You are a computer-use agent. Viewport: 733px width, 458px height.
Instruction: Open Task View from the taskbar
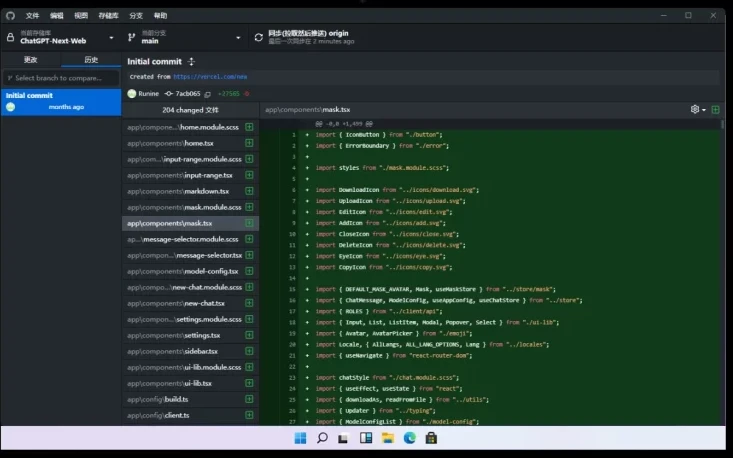[344, 438]
